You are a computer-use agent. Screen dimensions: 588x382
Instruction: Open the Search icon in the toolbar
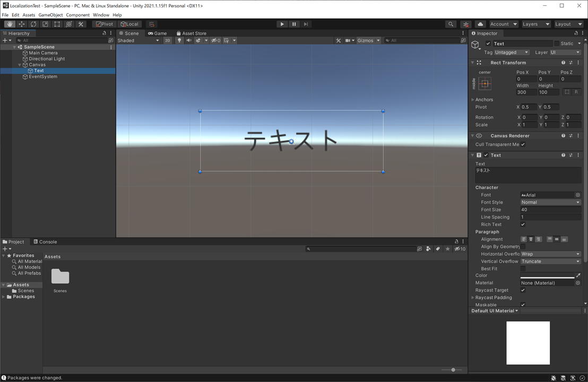[451, 24]
